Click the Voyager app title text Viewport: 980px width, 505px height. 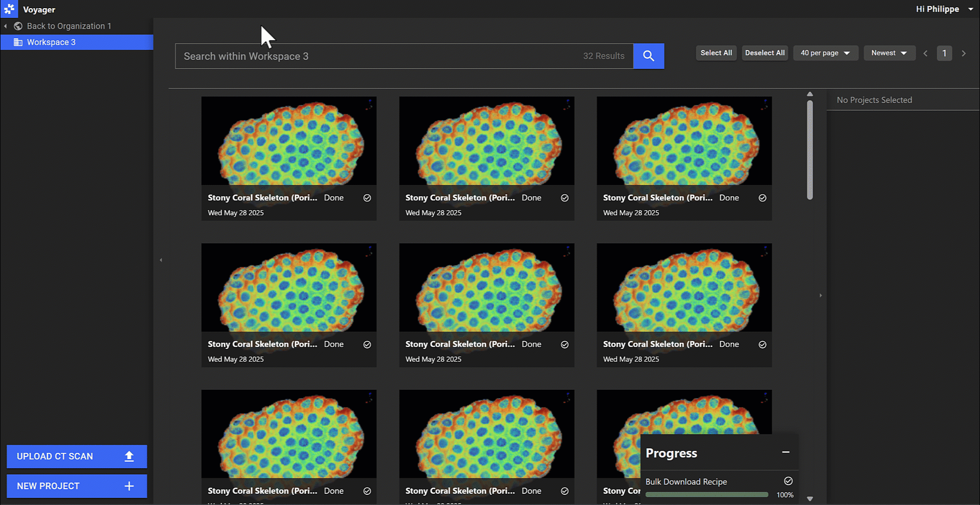click(39, 10)
